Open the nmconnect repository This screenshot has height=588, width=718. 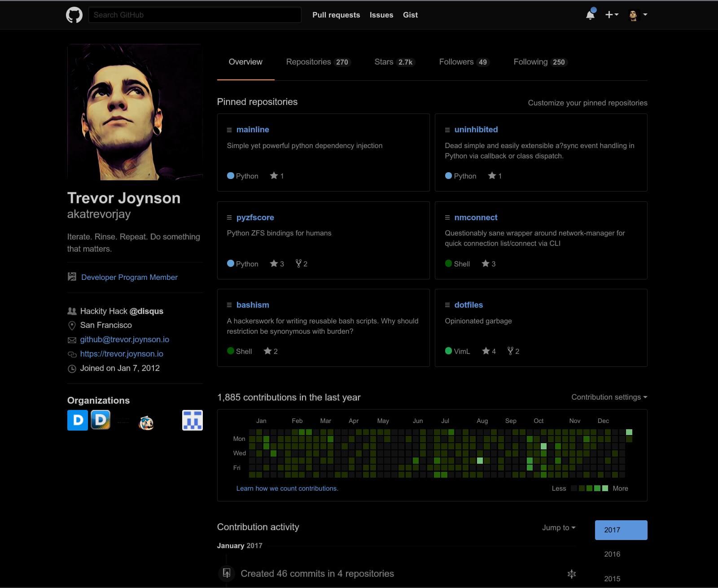[476, 218]
